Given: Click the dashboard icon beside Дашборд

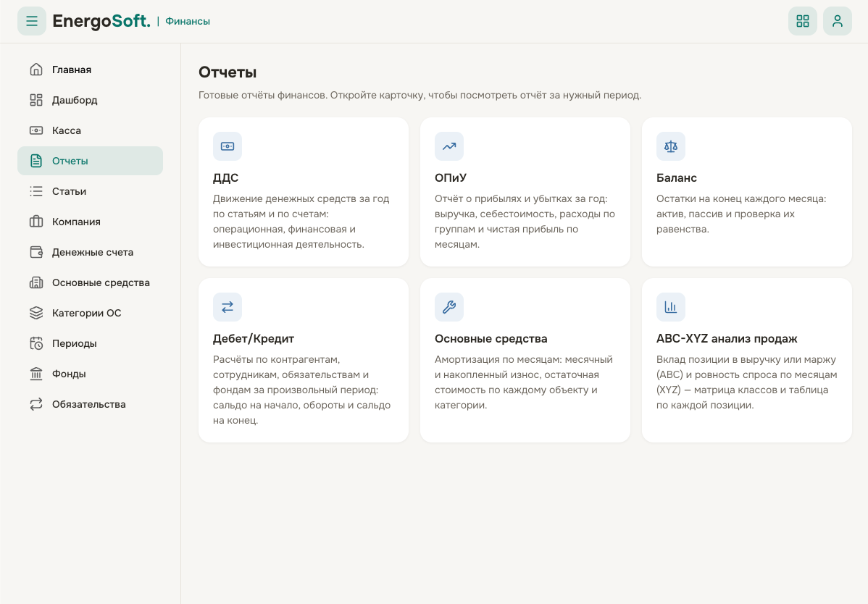Looking at the screenshot, I should click(36, 100).
